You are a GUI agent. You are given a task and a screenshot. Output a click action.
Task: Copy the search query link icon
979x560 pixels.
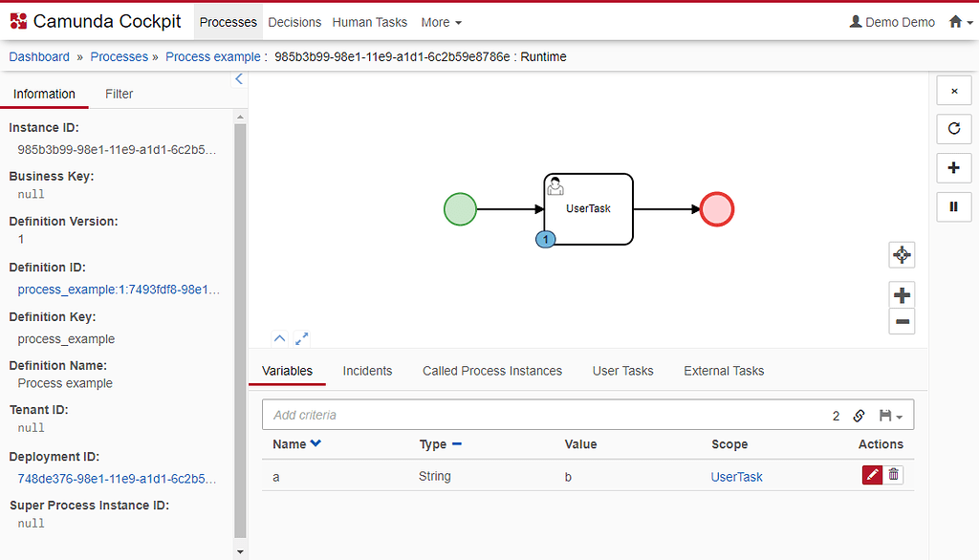pyautogui.click(x=859, y=416)
